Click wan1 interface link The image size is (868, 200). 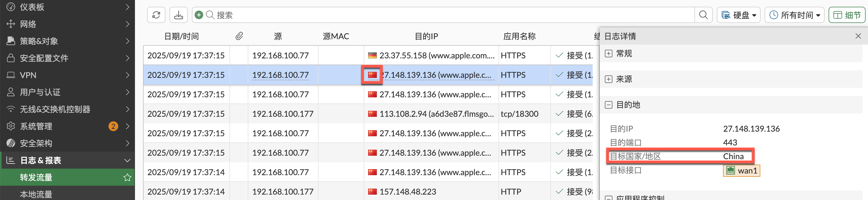click(x=741, y=171)
